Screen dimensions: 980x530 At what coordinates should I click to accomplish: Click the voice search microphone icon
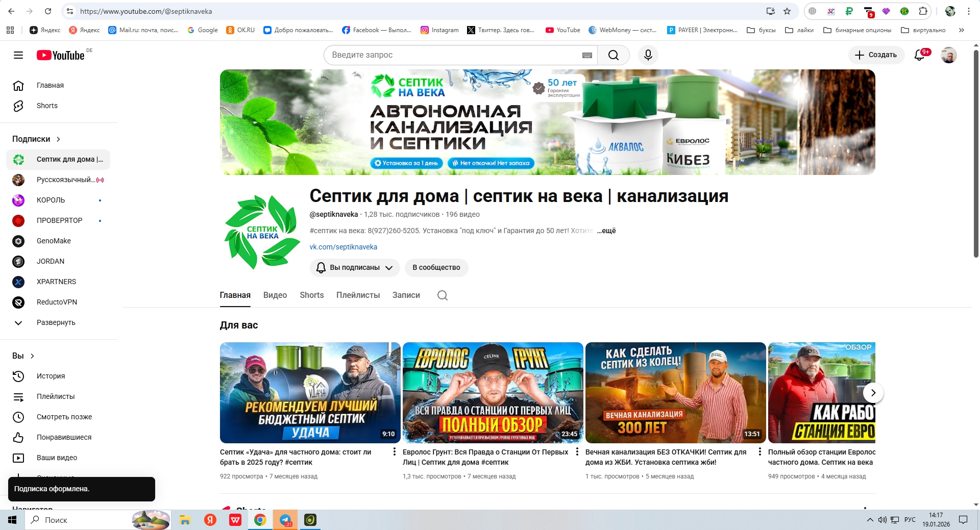pyautogui.click(x=648, y=55)
